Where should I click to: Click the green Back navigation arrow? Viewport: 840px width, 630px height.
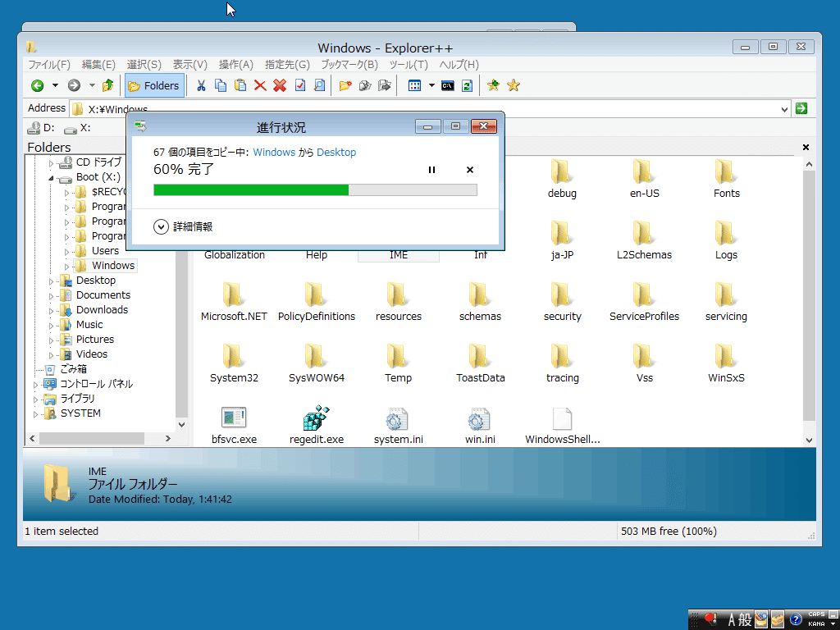pos(37,85)
